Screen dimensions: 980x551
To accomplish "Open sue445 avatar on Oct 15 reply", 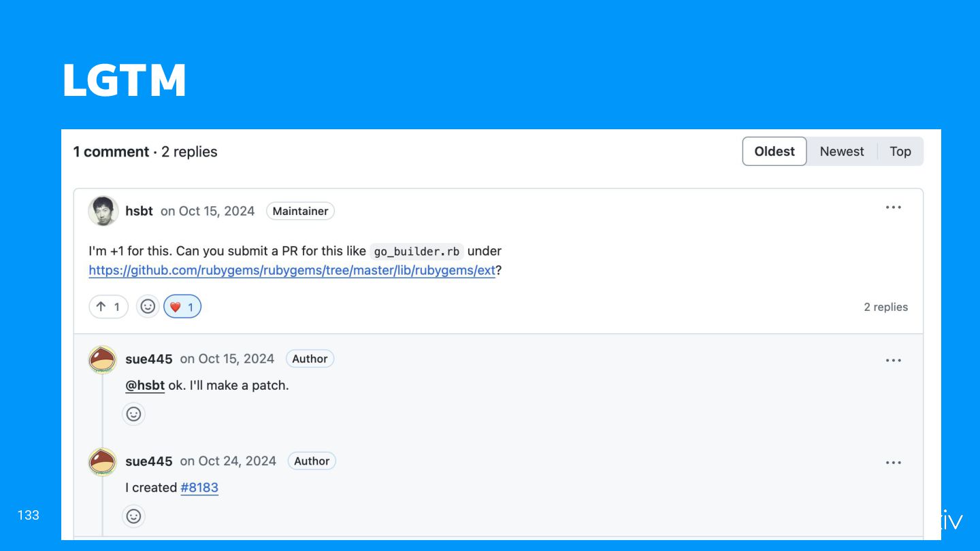I will coord(103,359).
